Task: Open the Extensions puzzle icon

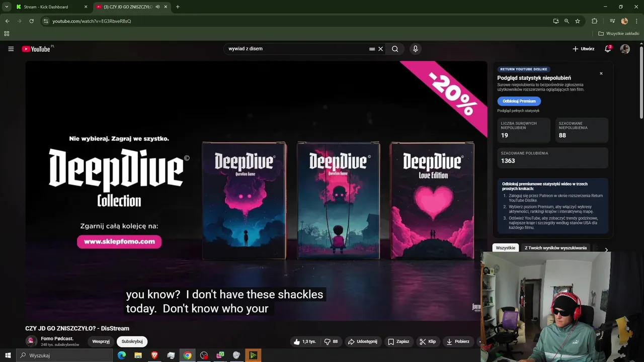Action: coord(594,21)
